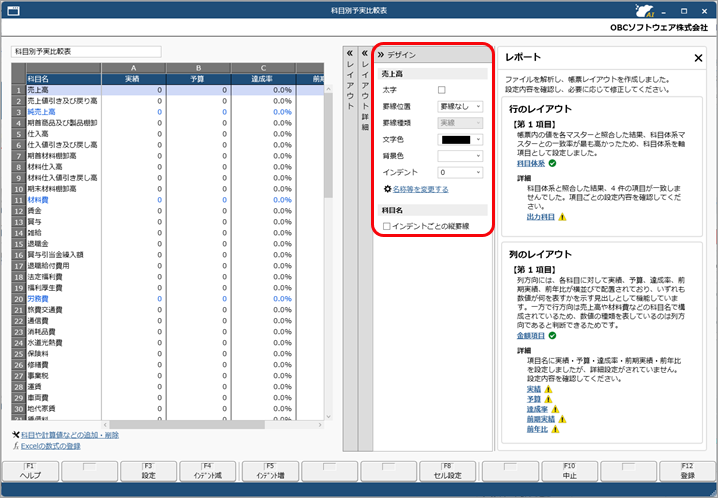
Task: Open the 出力科目 link in report
Action: click(x=540, y=217)
